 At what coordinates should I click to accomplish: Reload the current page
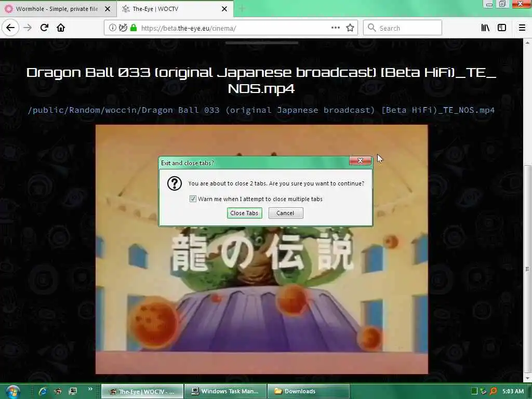pos(44,28)
